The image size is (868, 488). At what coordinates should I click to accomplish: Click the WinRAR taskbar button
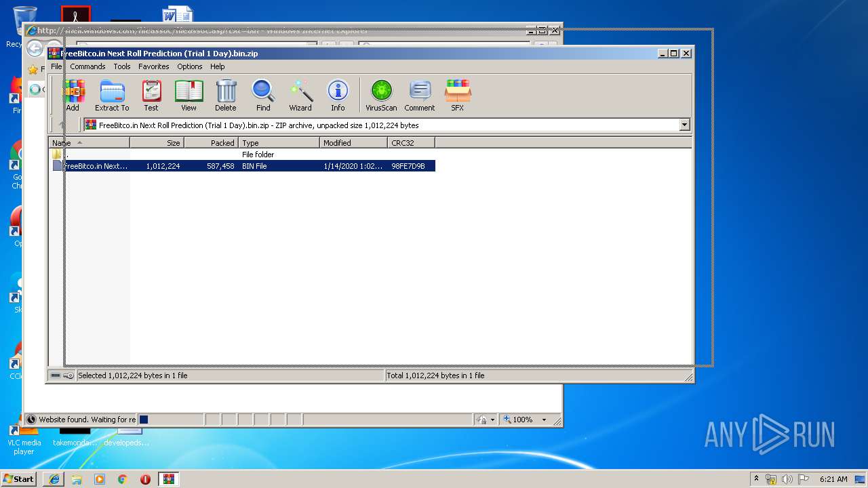(169, 479)
